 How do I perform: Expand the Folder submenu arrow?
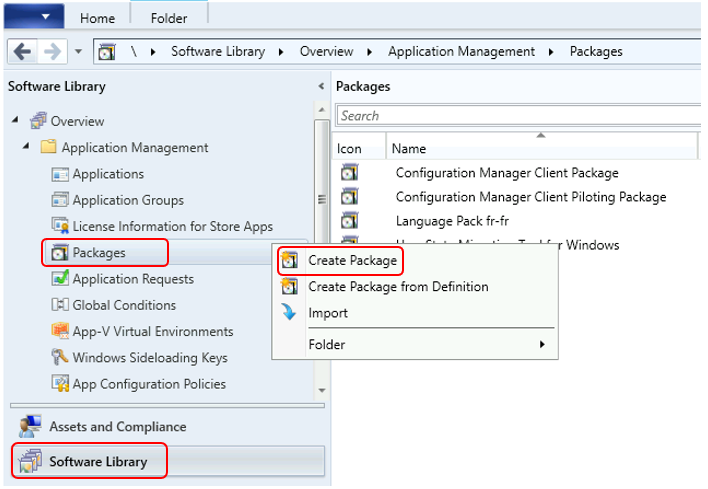click(x=542, y=344)
